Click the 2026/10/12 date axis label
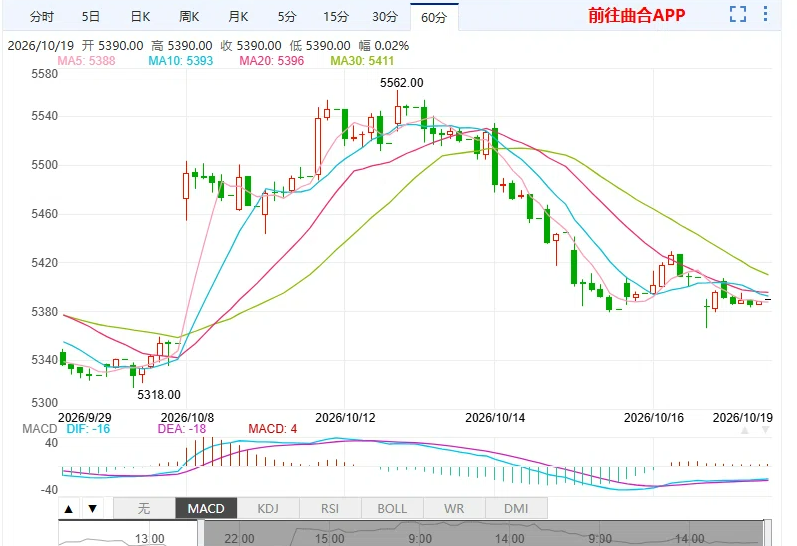 [x=345, y=418]
